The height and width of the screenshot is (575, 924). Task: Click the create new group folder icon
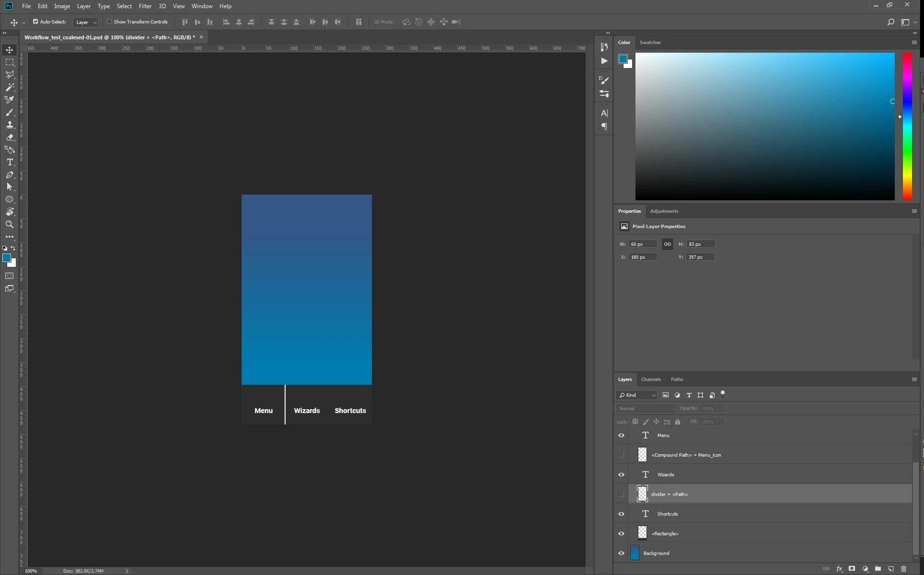click(878, 569)
